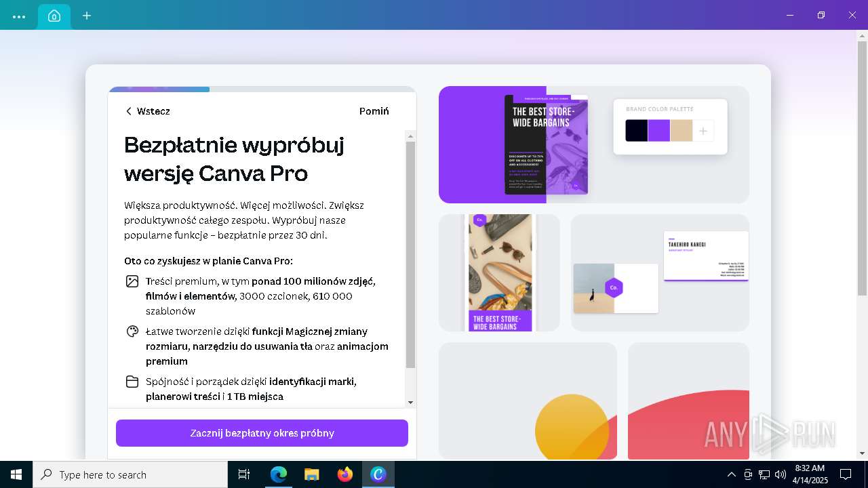Launch Firefox from the taskbar

point(345,474)
